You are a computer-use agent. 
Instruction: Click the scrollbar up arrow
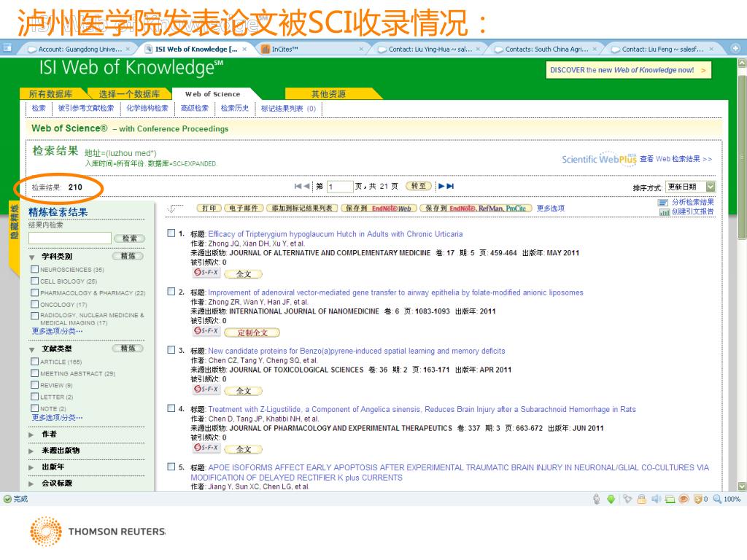pyautogui.click(x=742, y=63)
